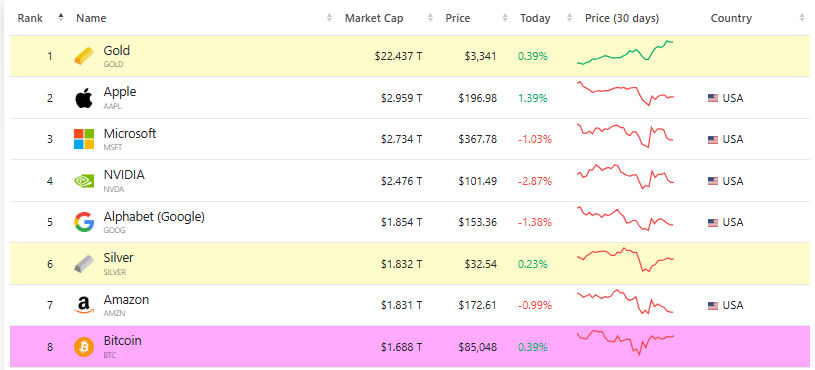Click Gold 30-day price chart

625,52
